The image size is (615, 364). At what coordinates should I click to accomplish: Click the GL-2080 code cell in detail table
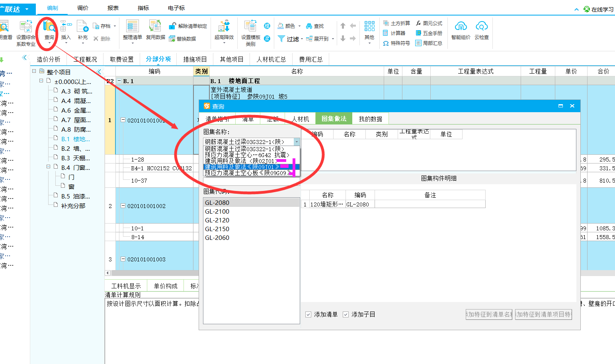click(x=360, y=204)
